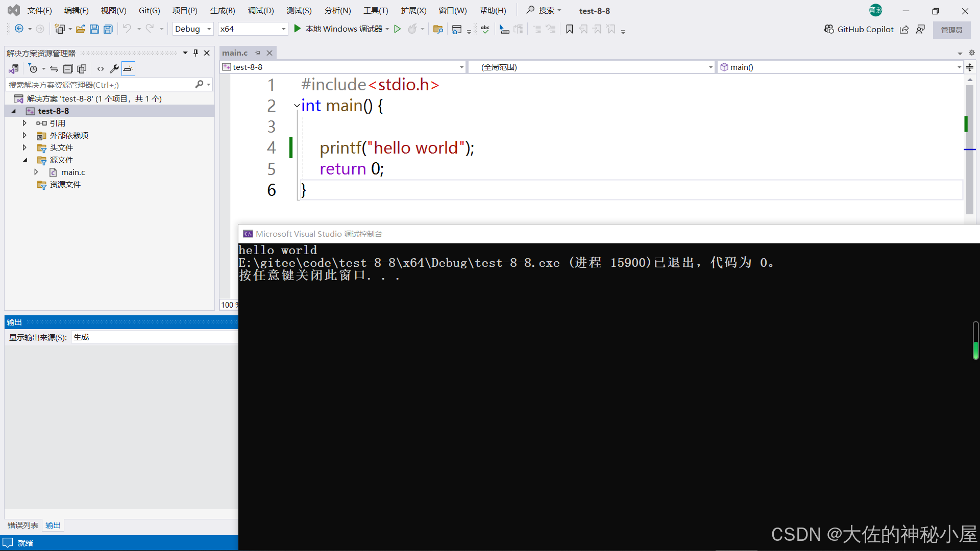This screenshot has width=980, height=551.
Task: Toggle a bookmark with the bookmark icon
Action: (x=570, y=29)
